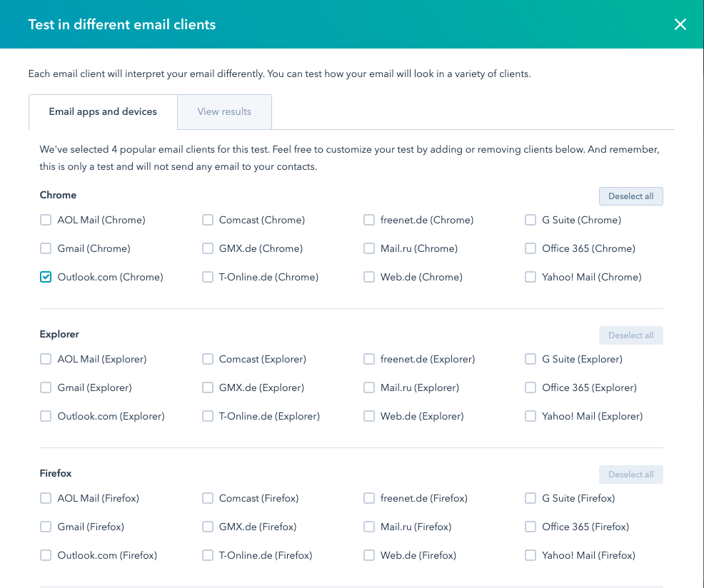The height and width of the screenshot is (588, 704).
Task: Tick Yahoo! Mail (Firefox)
Action: pyautogui.click(x=530, y=555)
